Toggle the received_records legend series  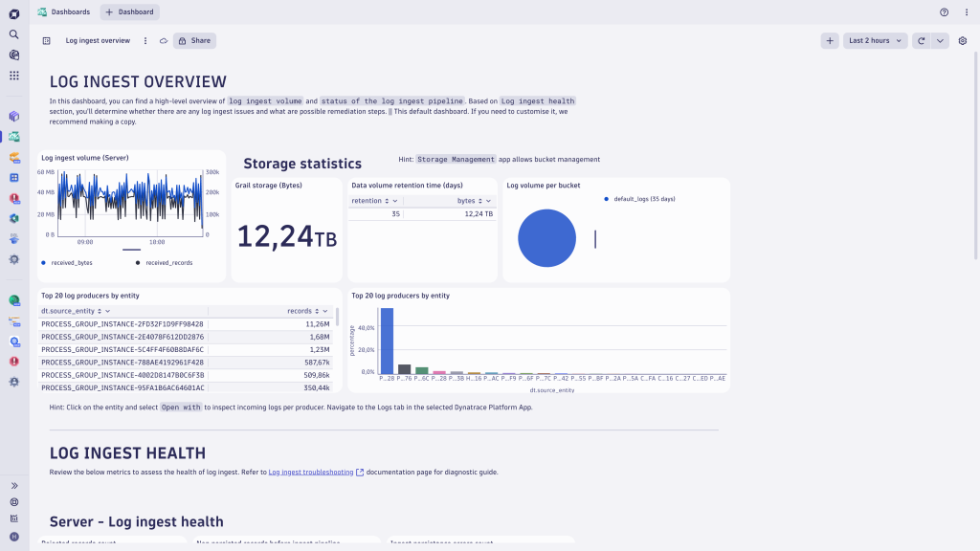coord(165,263)
